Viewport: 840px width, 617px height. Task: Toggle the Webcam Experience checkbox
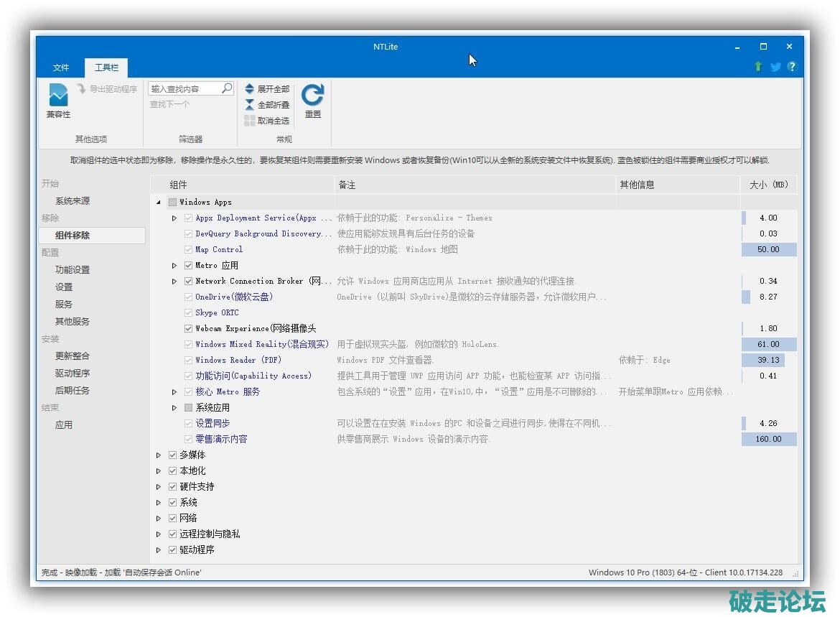(x=188, y=328)
